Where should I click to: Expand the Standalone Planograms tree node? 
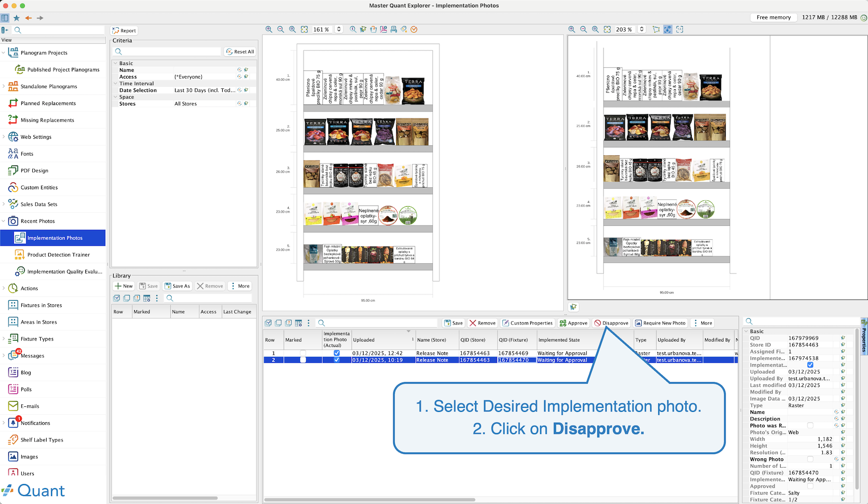tap(3, 86)
